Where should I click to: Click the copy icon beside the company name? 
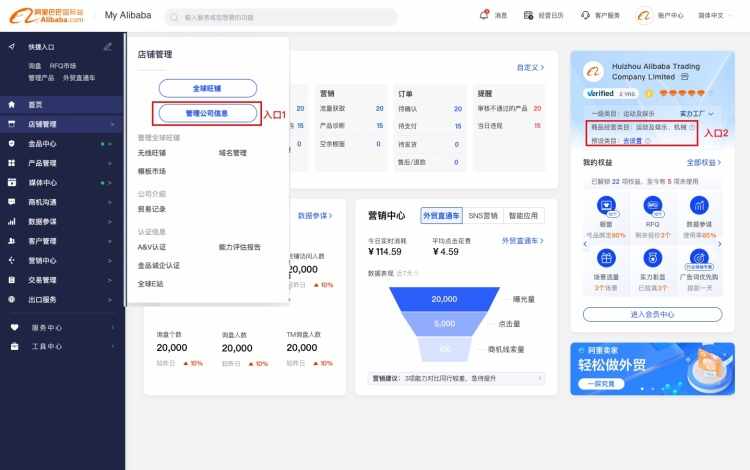coord(684,77)
